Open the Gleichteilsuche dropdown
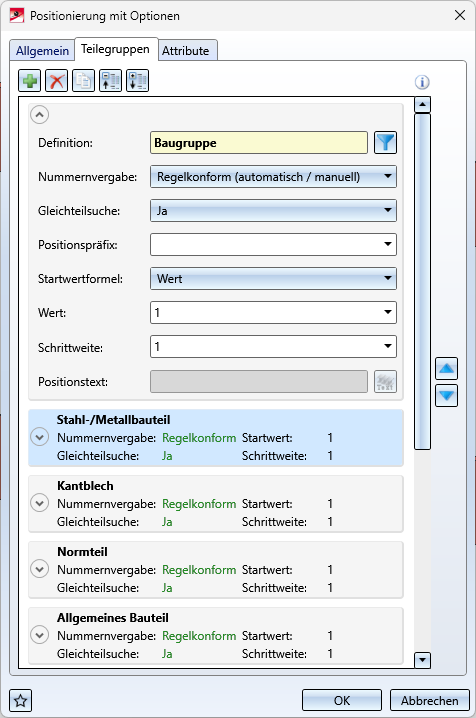 coord(273,211)
